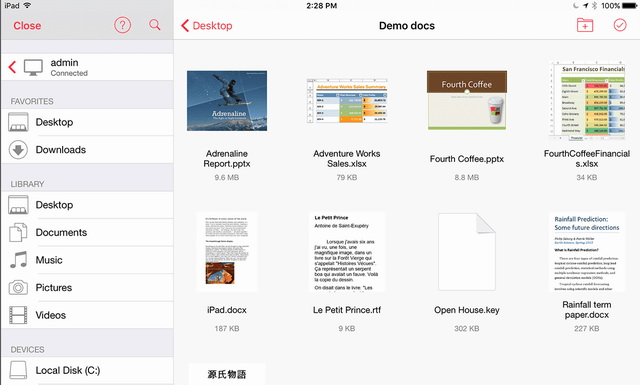640x385 pixels.
Task: Click the Music note icon
Action: (x=18, y=260)
